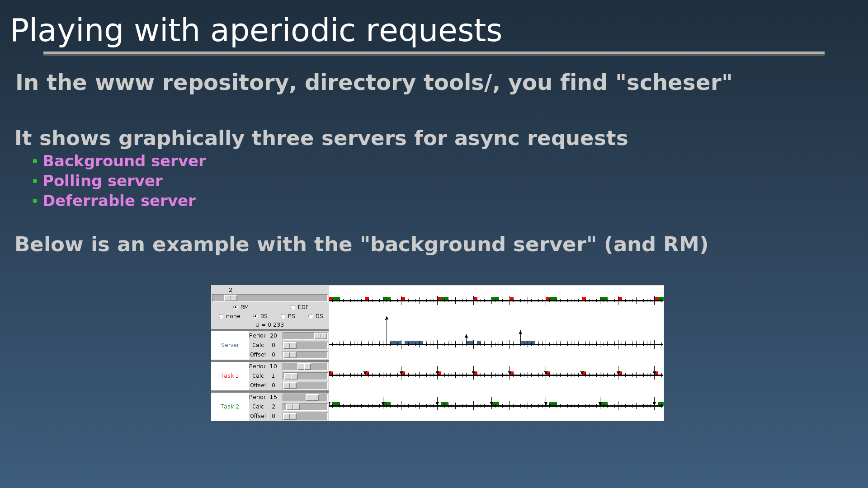The width and height of the screenshot is (868, 488).
Task: Click the Task 1 Offset slider handle
Action: click(290, 386)
